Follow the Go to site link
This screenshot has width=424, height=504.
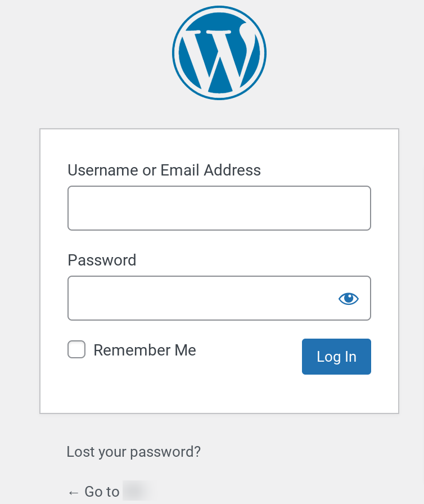pyautogui.click(x=110, y=492)
